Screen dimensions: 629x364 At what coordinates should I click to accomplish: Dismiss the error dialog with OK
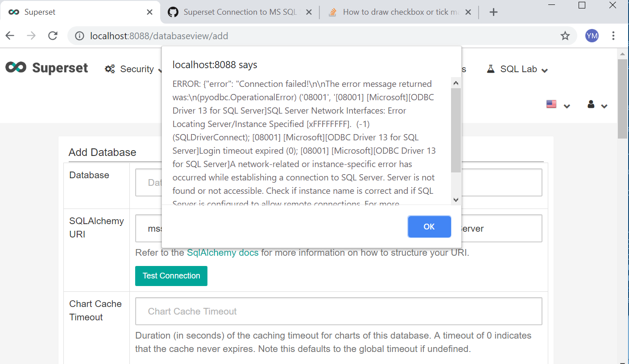429,226
